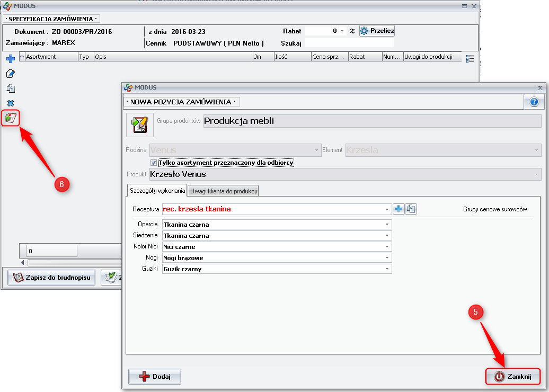Screen dimensions: 549x392
Task: Open the Kolor Nici dropdown
Action: click(387, 247)
